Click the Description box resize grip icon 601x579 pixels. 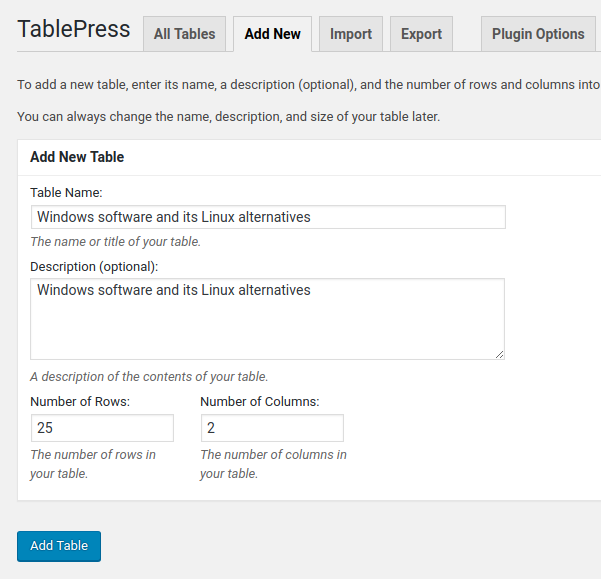pos(499,354)
